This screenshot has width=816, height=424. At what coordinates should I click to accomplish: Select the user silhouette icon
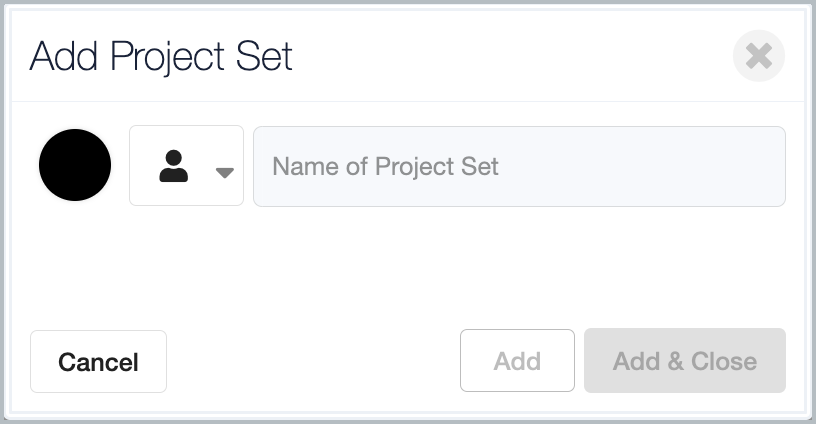(173, 166)
